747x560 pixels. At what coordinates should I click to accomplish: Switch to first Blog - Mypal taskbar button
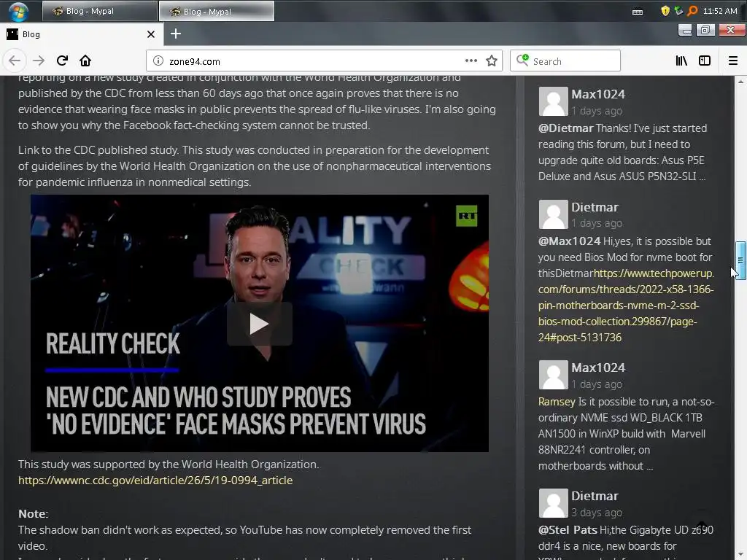coord(100,11)
